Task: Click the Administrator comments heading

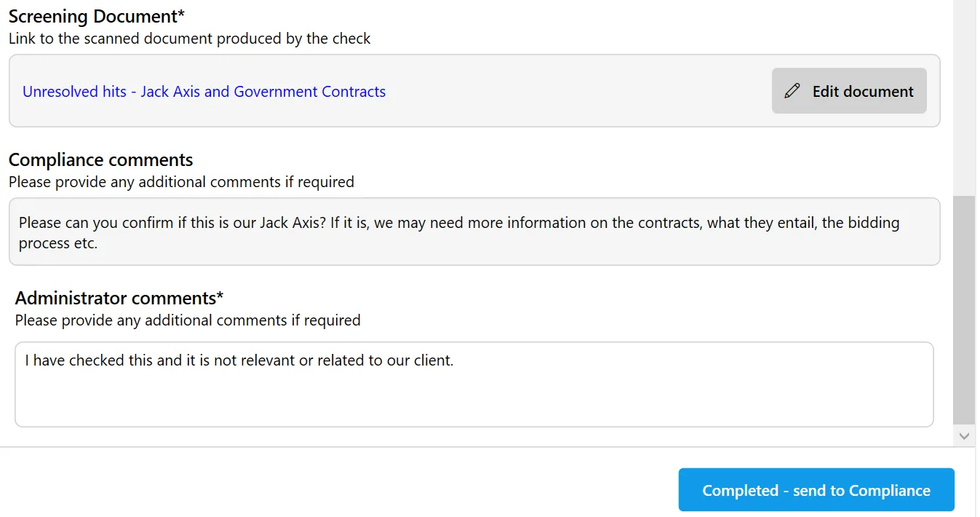Action: [119, 298]
